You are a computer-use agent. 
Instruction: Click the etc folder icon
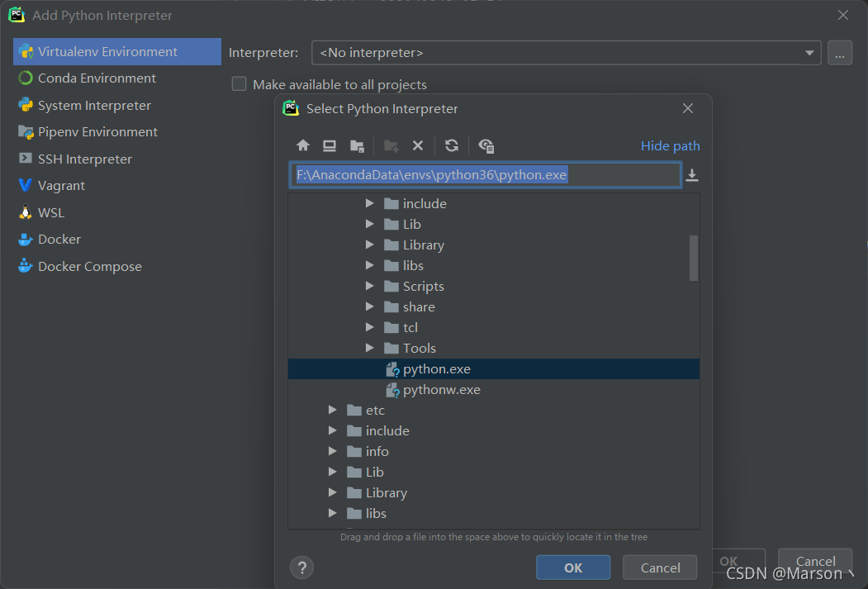click(354, 411)
